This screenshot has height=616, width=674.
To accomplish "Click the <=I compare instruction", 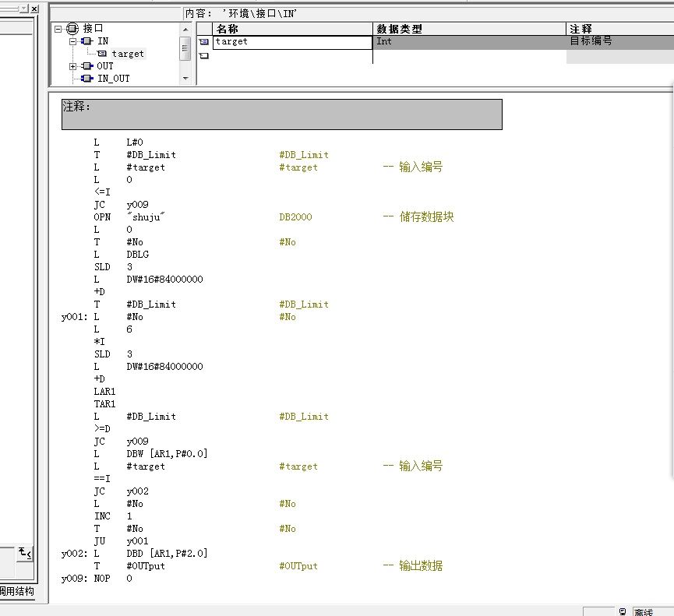I will pyautogui.click(x=102, y=192).
